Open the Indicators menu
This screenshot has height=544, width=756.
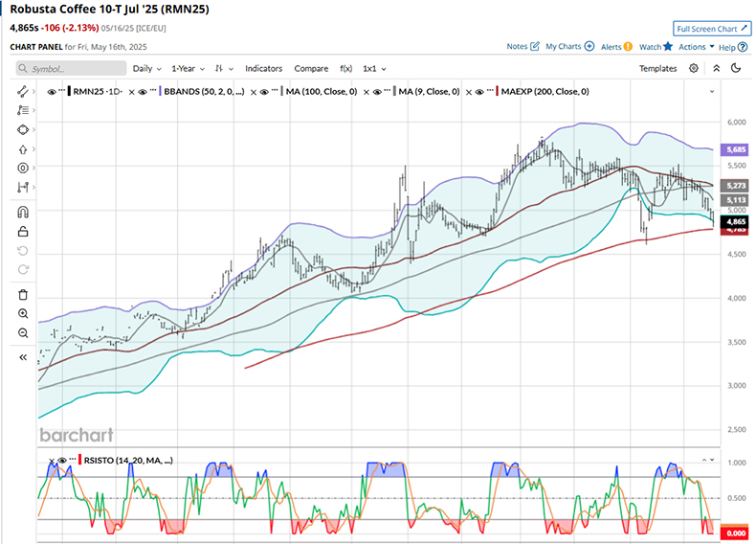point(264,69)
